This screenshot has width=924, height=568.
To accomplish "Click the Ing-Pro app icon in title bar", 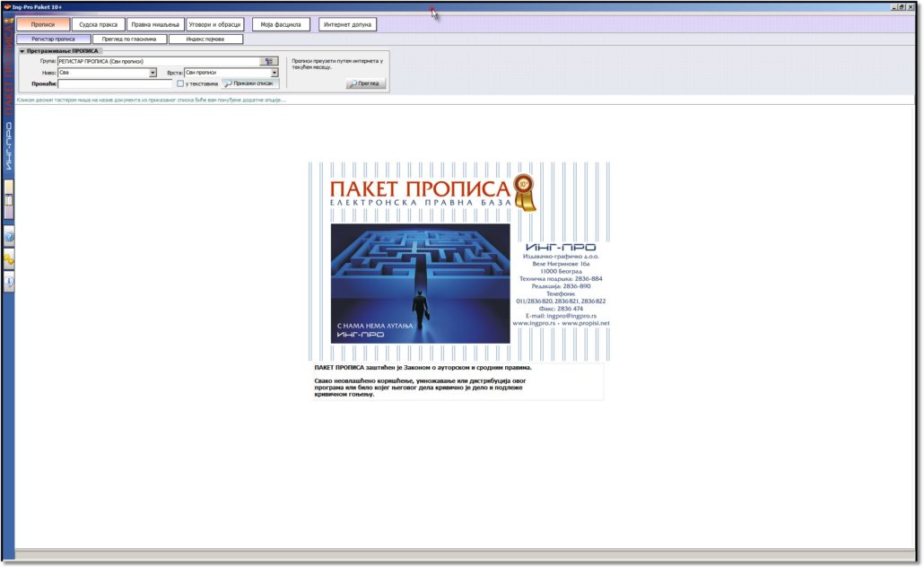I will (7, 7).
